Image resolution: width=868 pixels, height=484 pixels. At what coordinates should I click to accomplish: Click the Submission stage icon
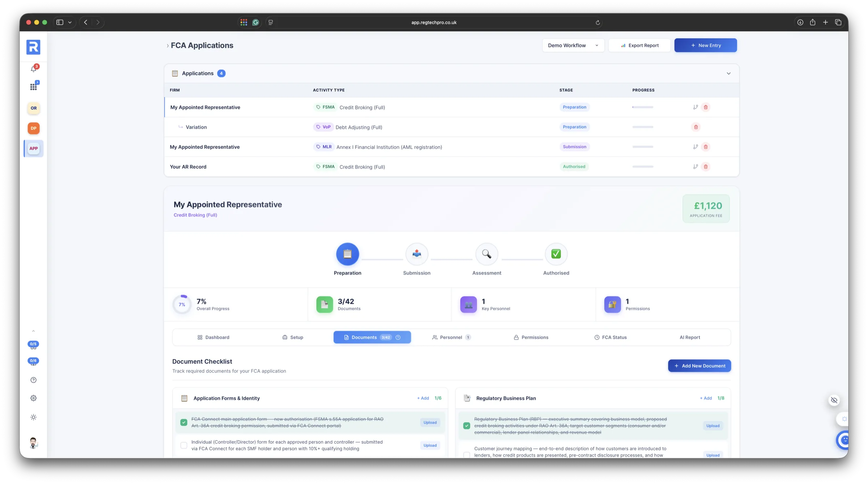click(x=417, y=254)
